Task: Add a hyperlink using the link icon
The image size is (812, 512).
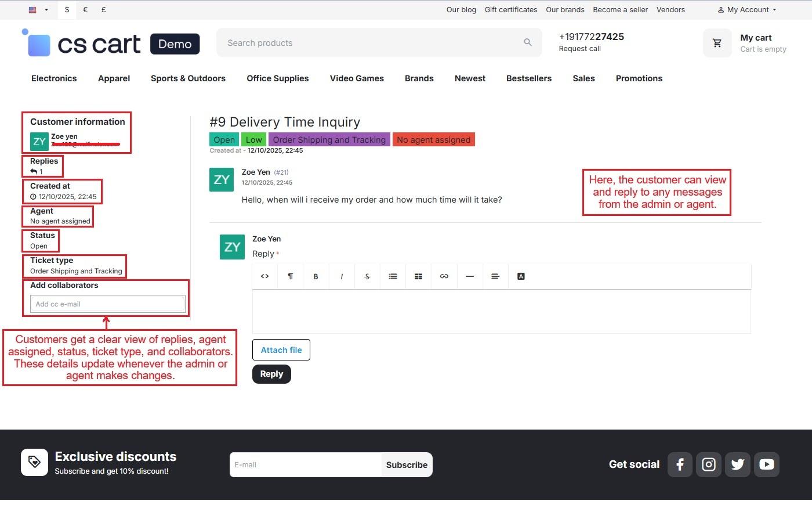Action: coord(444,276)
